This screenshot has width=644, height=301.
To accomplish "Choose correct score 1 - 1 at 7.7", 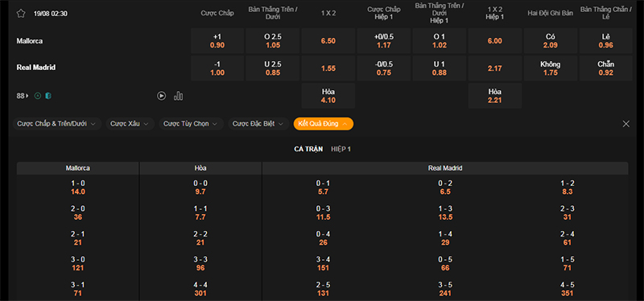I will pos(200,213).
